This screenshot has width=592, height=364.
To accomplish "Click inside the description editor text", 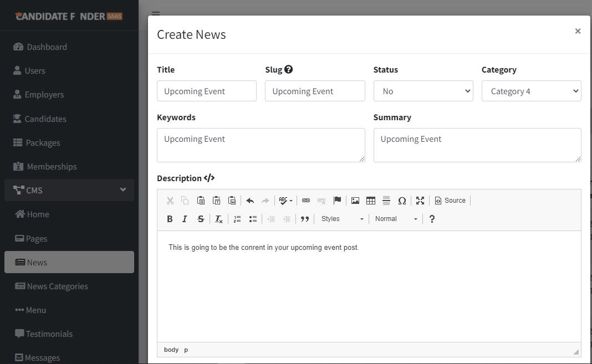I will click(263, 248).
